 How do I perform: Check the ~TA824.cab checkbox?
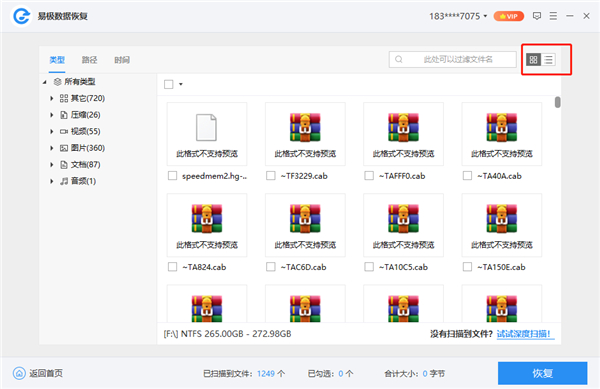pos(173,267)
